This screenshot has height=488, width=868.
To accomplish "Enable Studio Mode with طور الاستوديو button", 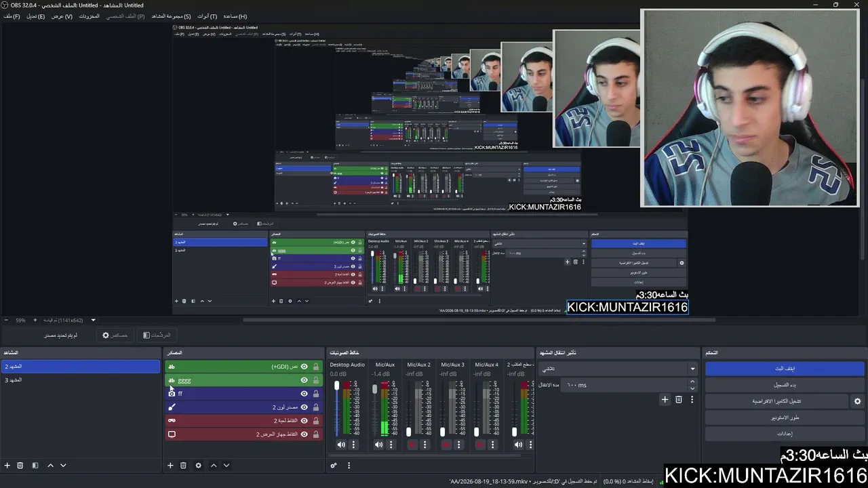I will pyautogui.click(x=785, y=418).
